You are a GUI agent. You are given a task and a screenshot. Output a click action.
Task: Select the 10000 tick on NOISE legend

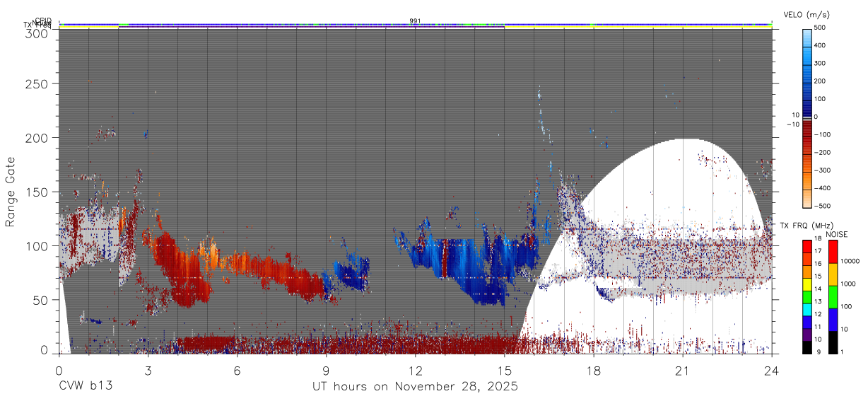pos(850,262)
